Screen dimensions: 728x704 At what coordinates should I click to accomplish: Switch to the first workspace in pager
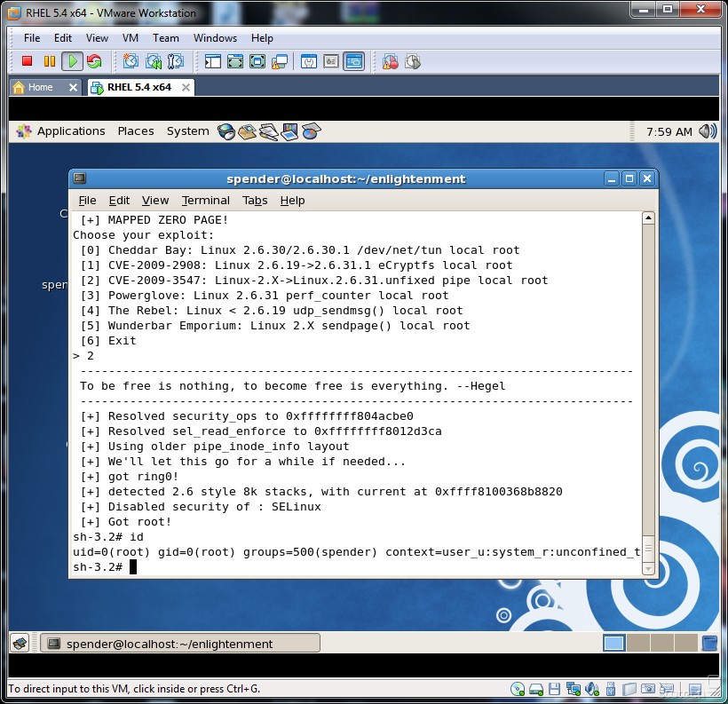pyautogui.click(x=613, y=644)
